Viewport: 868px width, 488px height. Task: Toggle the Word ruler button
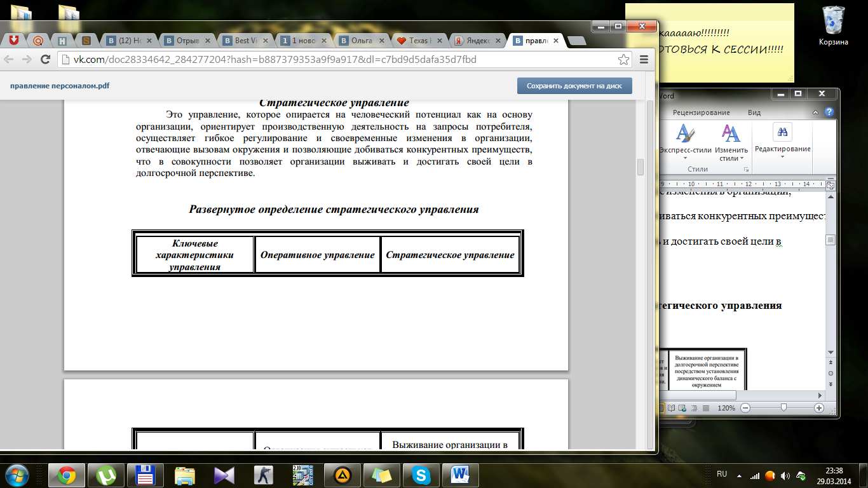click(830, 185)
